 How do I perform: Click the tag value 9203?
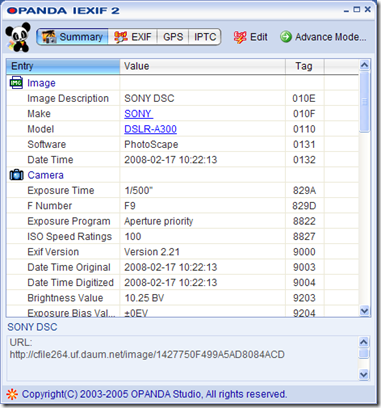304,298
